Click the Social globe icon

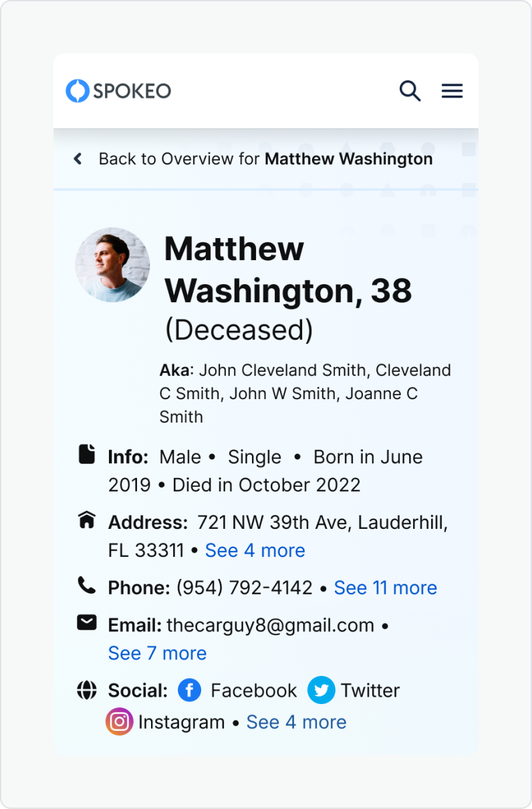pyautogui.click(x=87, y=690)
